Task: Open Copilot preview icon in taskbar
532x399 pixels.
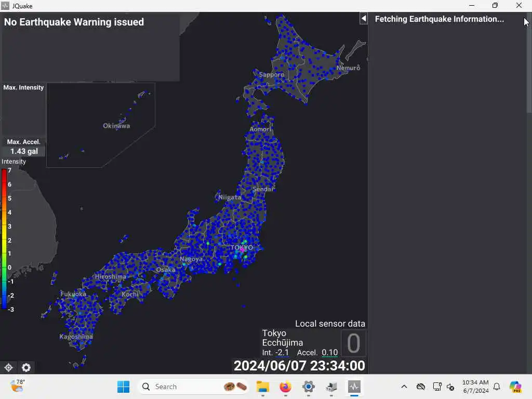Action: click(515, 387)
